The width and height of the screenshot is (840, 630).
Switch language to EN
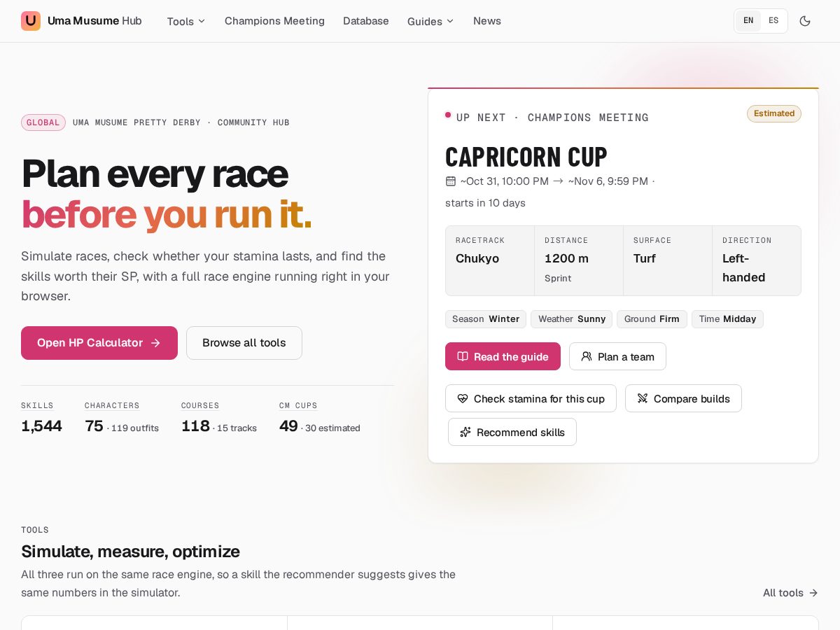(748, 21)
